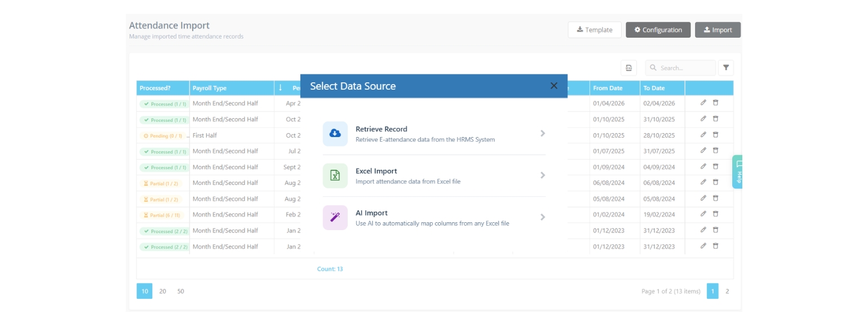The height and width of the screenshot is (326, 868).
Task: Click the Retrieve Record title text
Action: click(x=381, y=129)
